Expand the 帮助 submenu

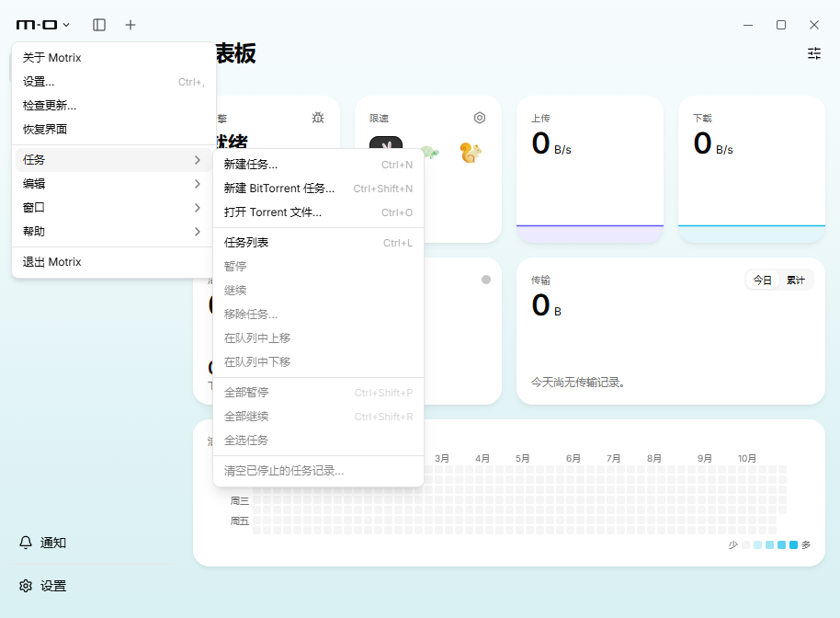point(114,232)
